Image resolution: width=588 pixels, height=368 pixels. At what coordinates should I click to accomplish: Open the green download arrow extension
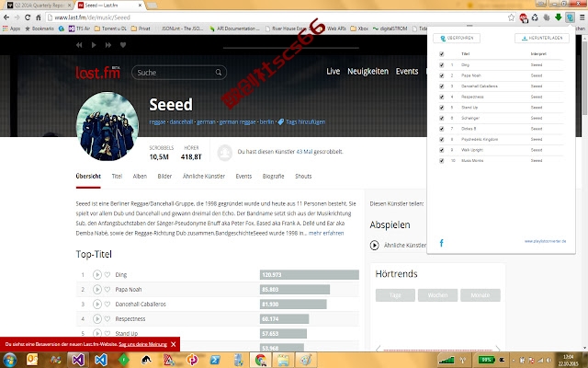[559, 17]
